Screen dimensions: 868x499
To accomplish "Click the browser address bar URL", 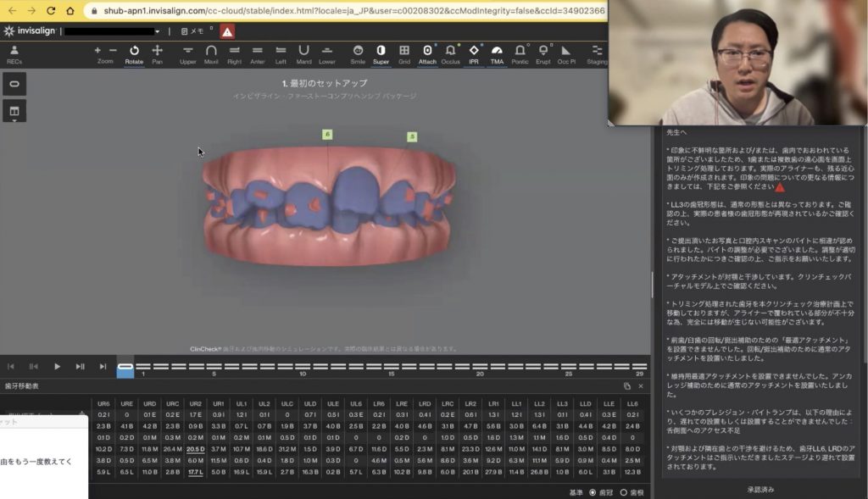I will pyautogui.click(x=353, y=10).
